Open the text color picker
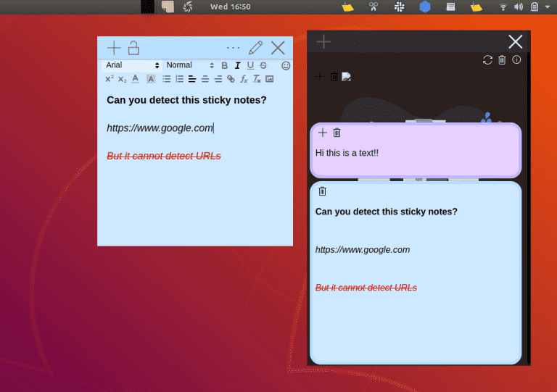Screen dimensions: 557x392 tap(136, 79)
